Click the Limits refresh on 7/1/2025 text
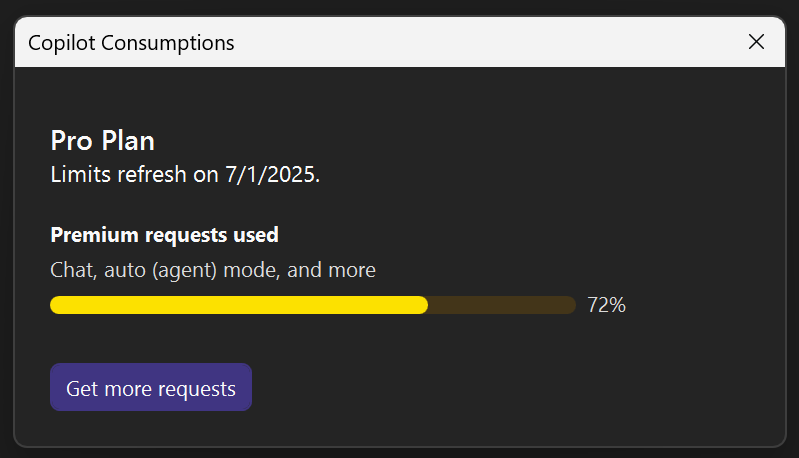This screenshot has height=458, width=799. [x=185, y=174]
